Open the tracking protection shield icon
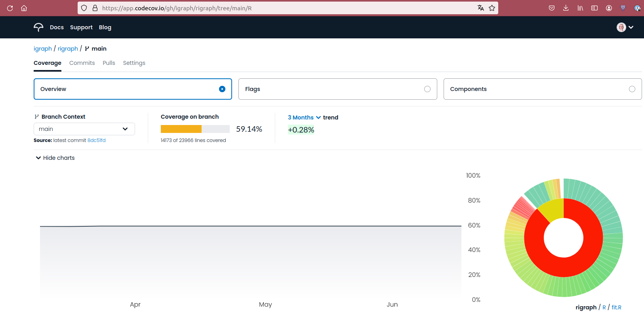644x324 pixels. coord(84,8)
